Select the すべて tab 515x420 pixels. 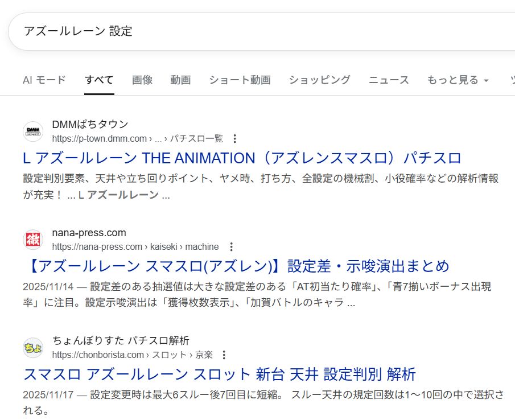pos(99,80)
